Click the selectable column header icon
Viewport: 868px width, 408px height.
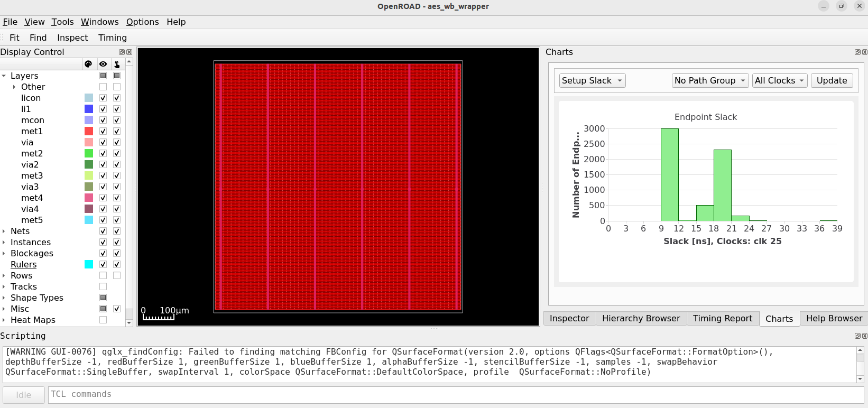pos(117,64)
